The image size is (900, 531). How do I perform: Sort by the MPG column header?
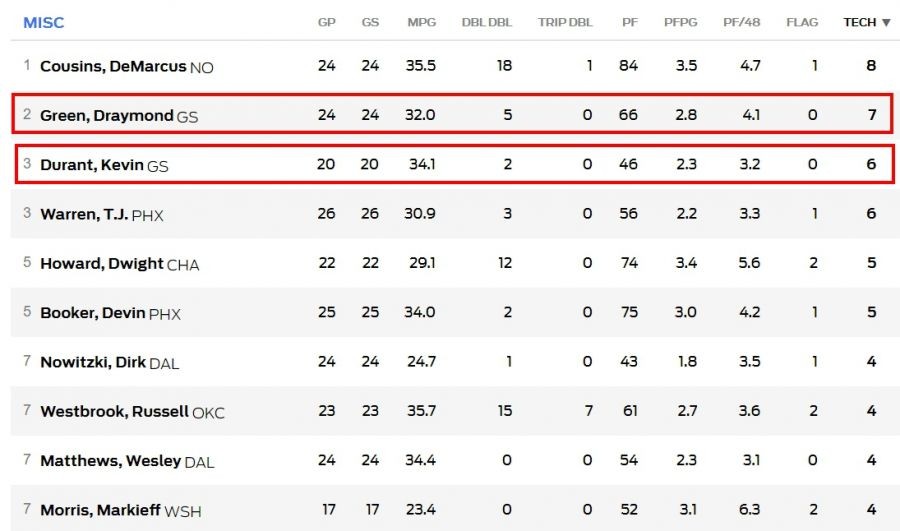(421, 22)
